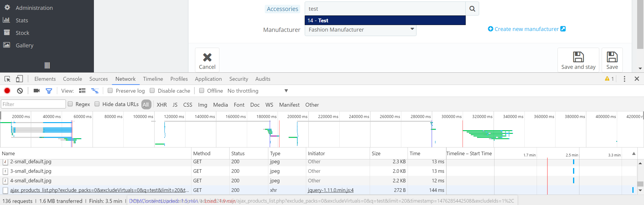Screen dimensions: 644x205
Task: Enable Disable cache checkbox
Action: click(x=152, y=90)
